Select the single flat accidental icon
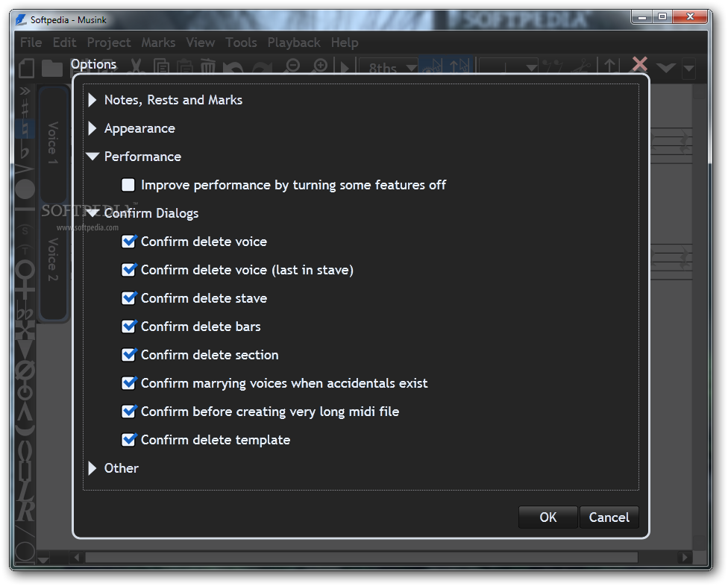This screenshot has width=728, height=586. [x=25, y=151]
